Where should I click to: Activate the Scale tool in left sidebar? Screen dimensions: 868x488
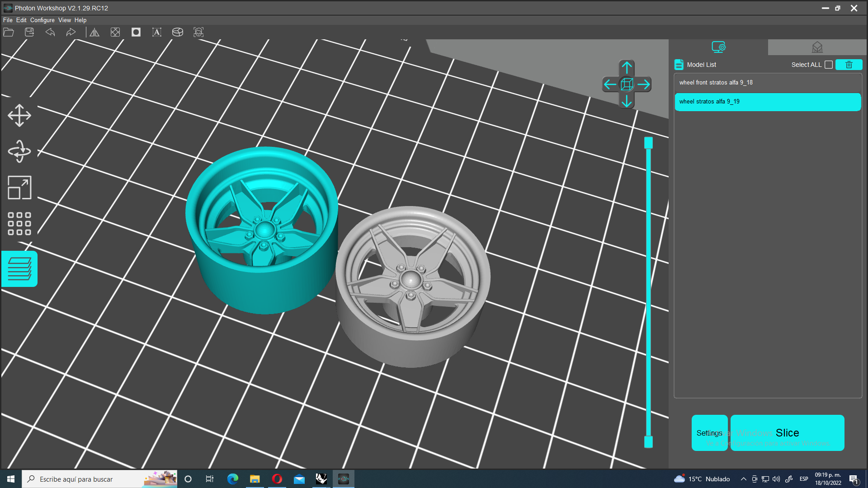19,188
